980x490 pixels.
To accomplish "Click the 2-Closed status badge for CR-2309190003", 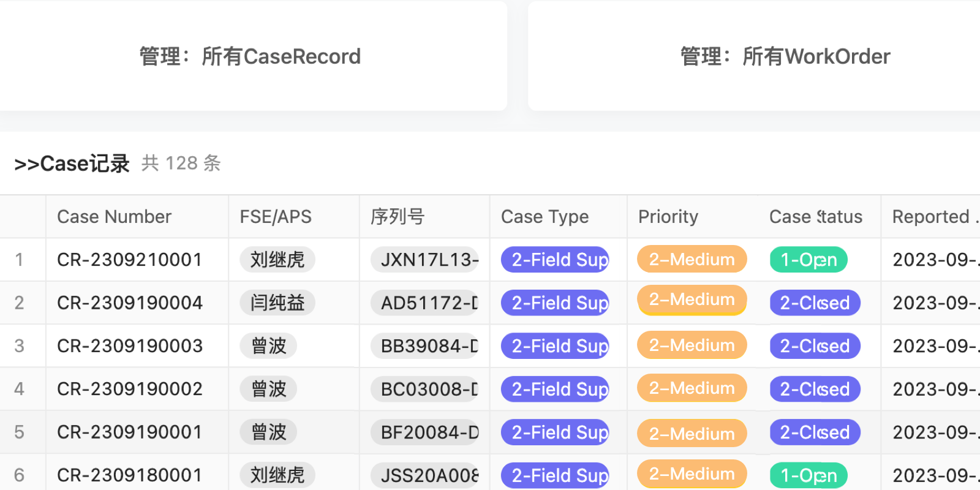I will click(814, 346).
